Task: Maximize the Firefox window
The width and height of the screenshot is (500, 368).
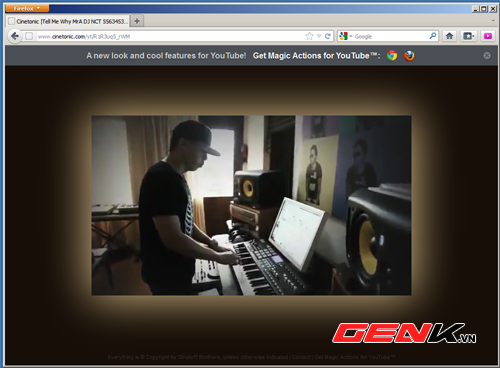Action: pyautogui.click(x=484, y=9)
